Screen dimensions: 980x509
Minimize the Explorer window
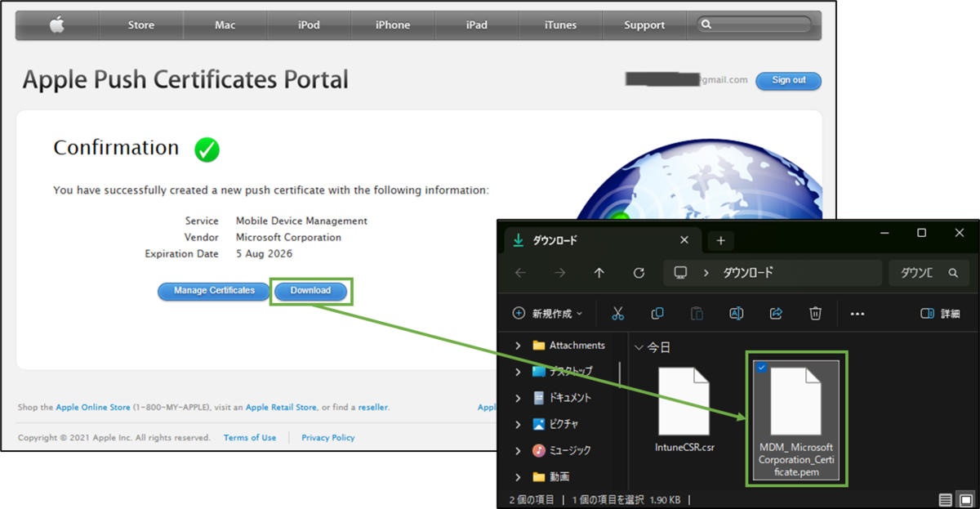[884, 234]
